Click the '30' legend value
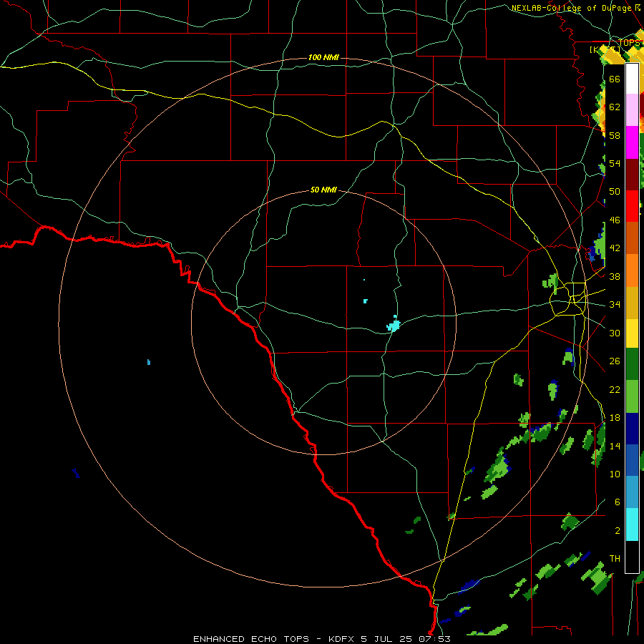The width and height of the screenshot is (644, 644). tap(615, 333)
